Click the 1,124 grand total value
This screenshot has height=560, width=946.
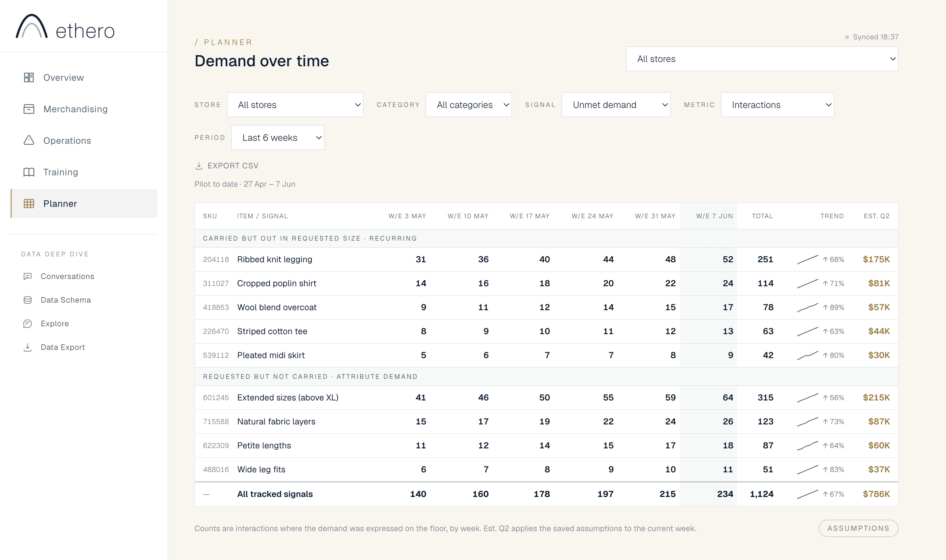(761, 494)
